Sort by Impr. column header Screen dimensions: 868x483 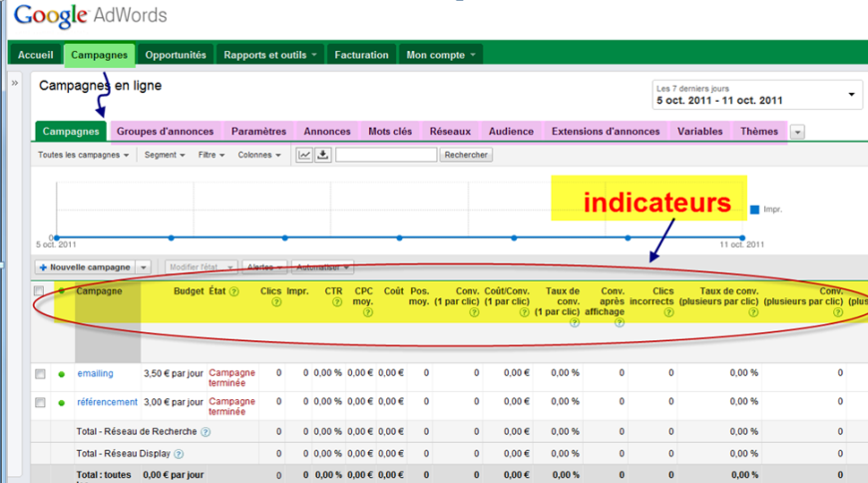(297, 291)
